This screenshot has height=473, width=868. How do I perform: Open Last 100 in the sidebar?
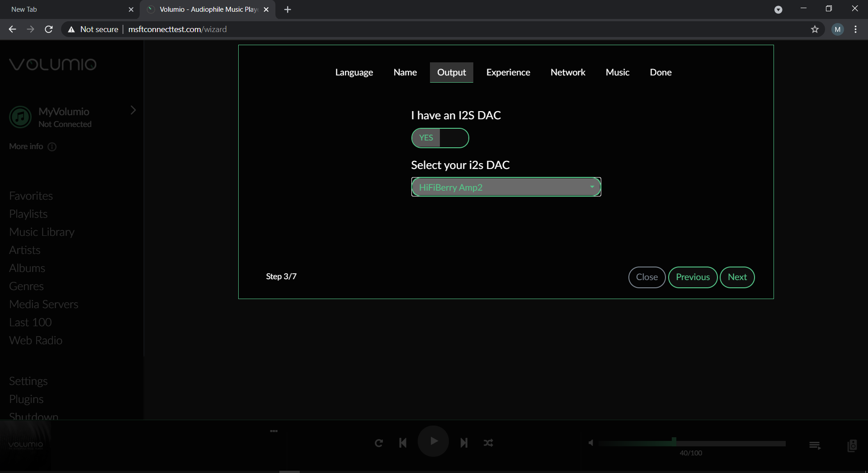click(30, 322)
